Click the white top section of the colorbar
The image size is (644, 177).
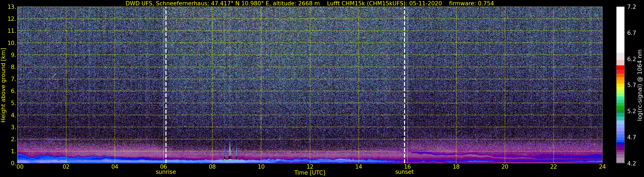pos(620,30)
